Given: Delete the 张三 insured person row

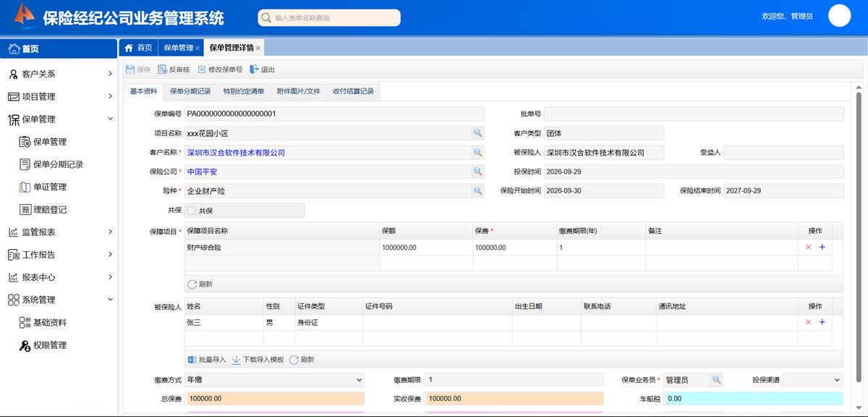Looking at the screenshot, I should pyautogui.click(x=809, y=322).
